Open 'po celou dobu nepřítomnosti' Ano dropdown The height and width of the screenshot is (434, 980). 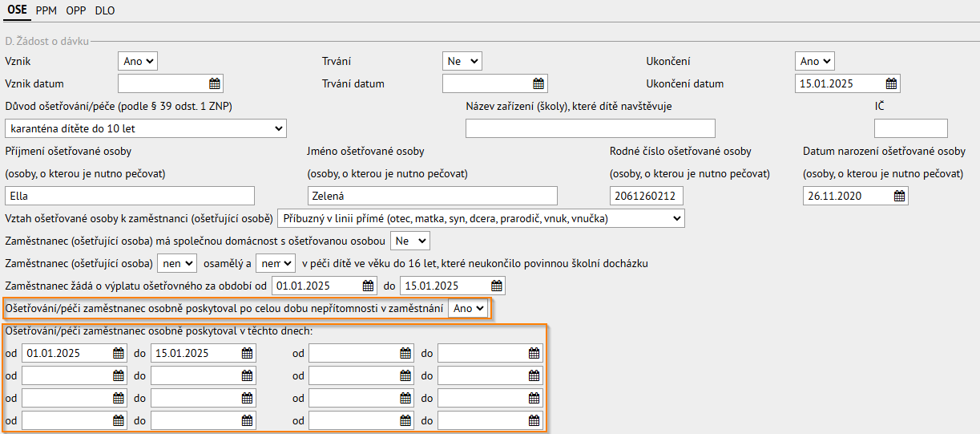click(x=468, y=308)
